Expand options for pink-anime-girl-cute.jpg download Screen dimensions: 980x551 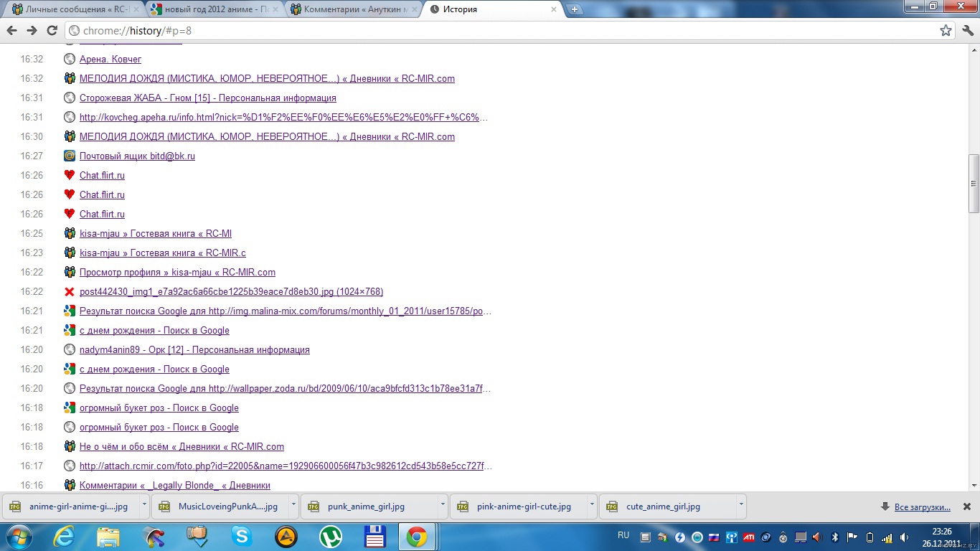pyautogui.click(x=592, y=505)
